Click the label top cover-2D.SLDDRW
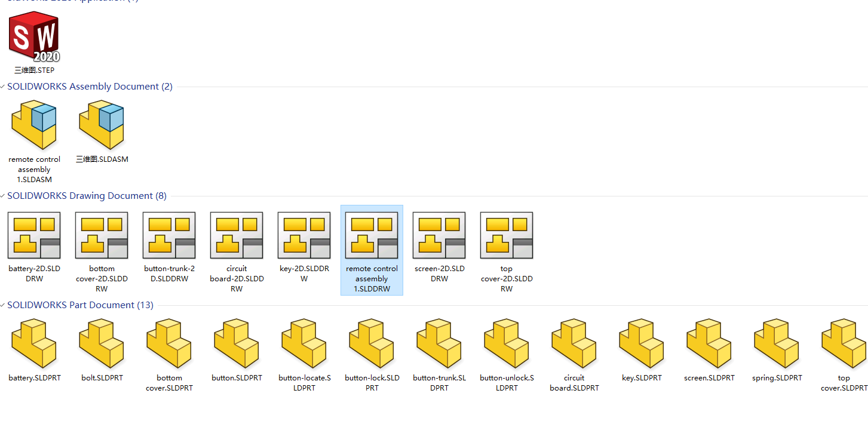This screenshot has width=868, height=424. tap(507, 279)
